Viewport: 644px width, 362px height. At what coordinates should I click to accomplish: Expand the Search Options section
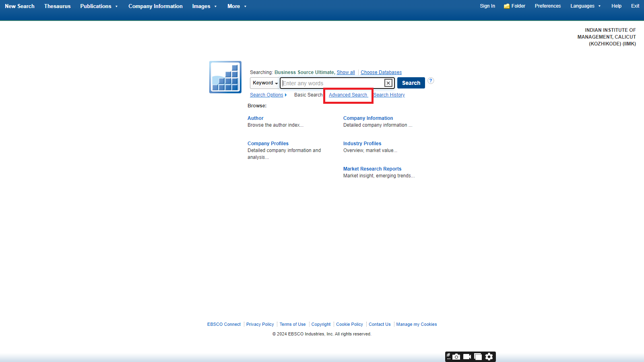pos(268,95)
